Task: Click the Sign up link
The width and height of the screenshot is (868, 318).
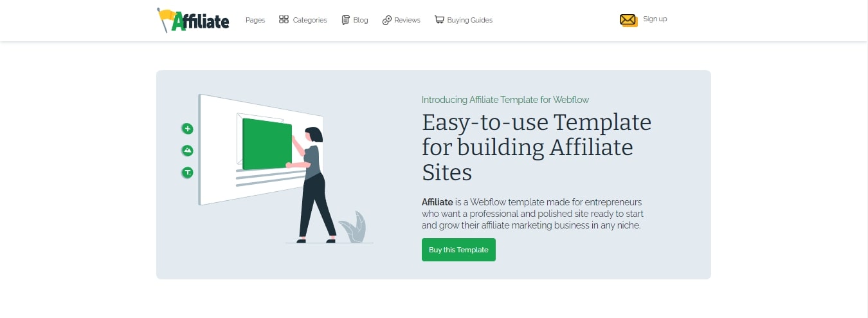Action: point(655,19)
